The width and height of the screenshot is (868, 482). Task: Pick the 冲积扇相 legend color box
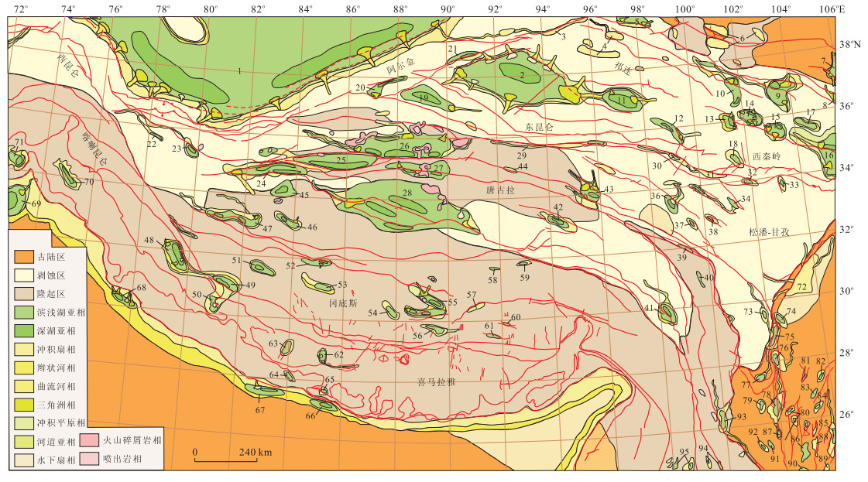24,349
